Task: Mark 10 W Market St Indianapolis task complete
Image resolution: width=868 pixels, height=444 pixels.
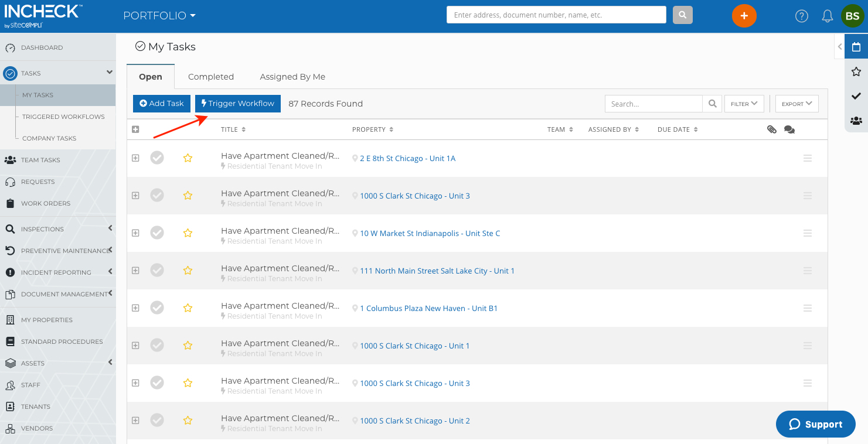Action: pyautogui.click(x=157, y=233)
